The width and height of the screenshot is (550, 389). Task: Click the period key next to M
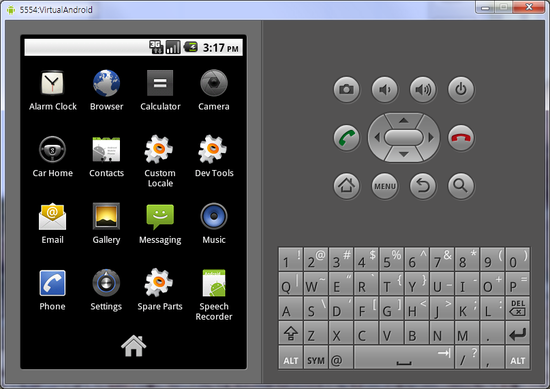pos(492,333)
